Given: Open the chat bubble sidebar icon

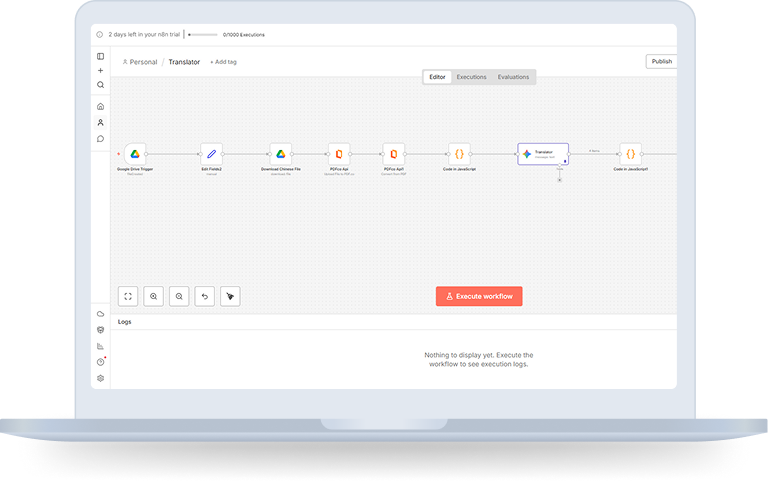Looking at the screenshot, I should pos(100,139).
